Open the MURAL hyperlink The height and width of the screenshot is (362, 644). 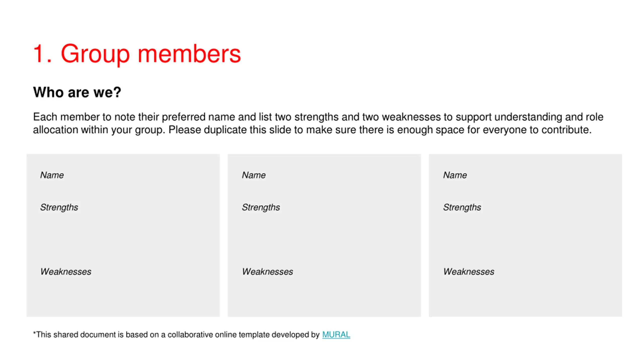click(x=336, y=335)
